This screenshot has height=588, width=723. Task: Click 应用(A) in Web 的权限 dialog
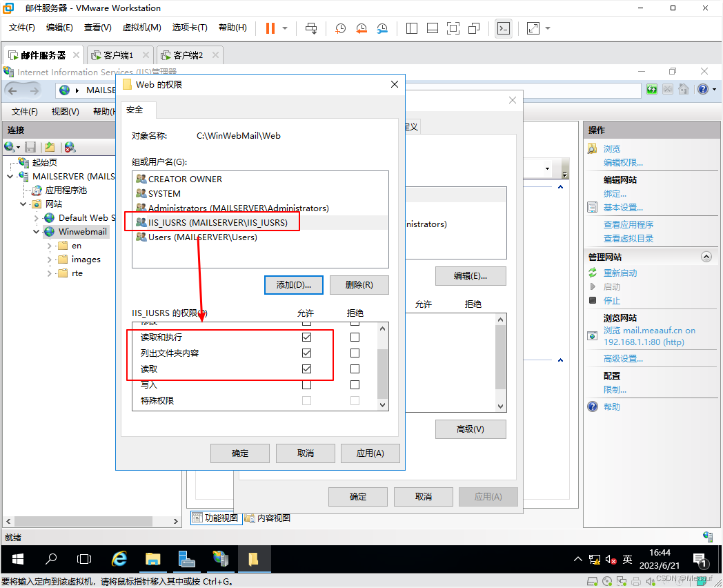(370, 453)
